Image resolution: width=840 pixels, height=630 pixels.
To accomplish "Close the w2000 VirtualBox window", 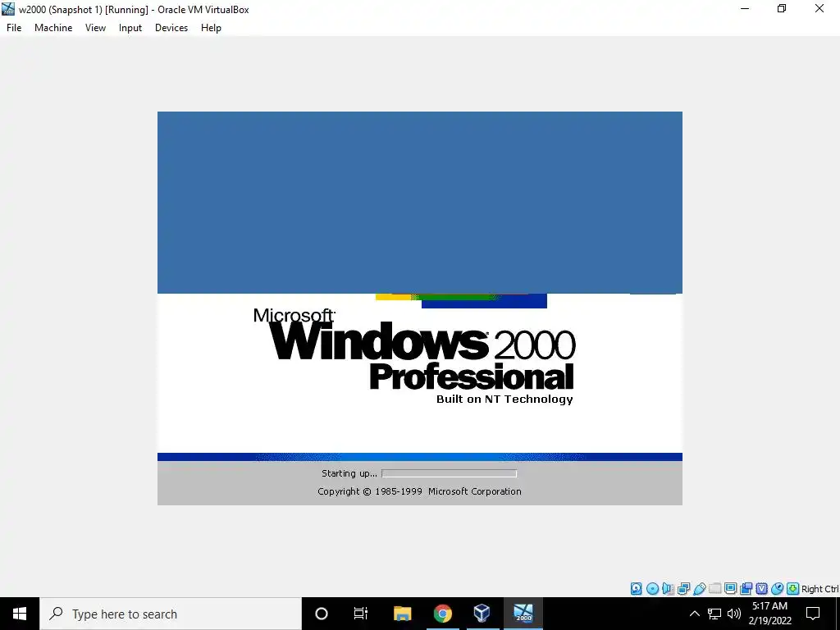I will click(x=819, y=9).
